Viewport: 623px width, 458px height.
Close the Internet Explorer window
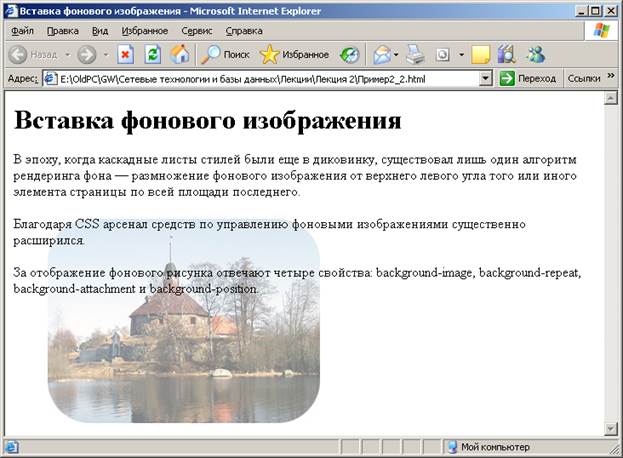tap(611, 11)
